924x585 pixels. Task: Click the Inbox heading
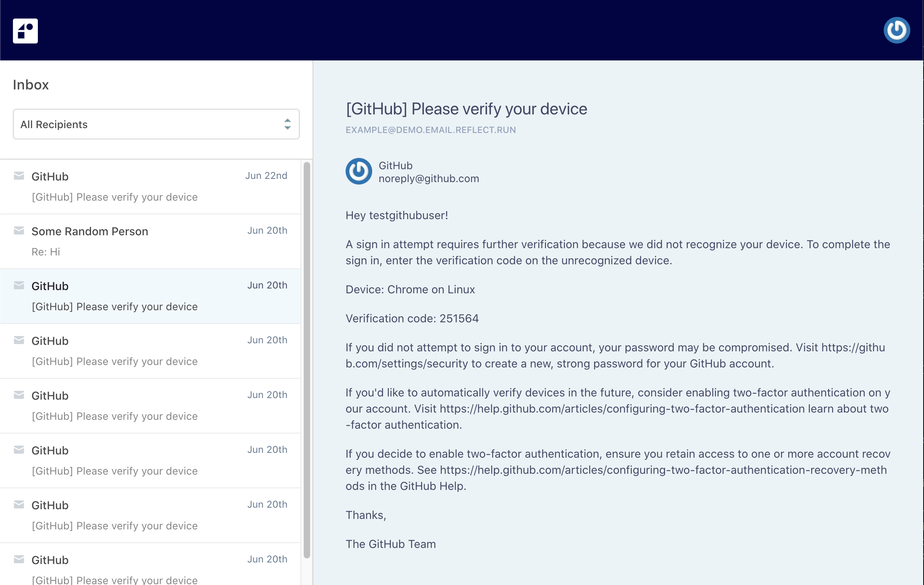click(x=31, y=85)
